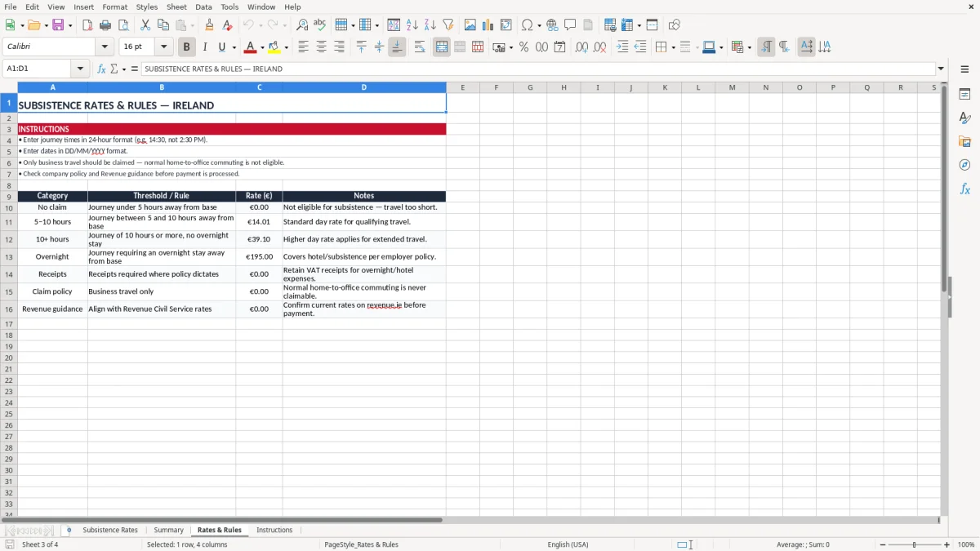Image resolution: width=980 pixels, height=551 pixels.
Task: Toggle Underline formatting
Action: point(221,47)
